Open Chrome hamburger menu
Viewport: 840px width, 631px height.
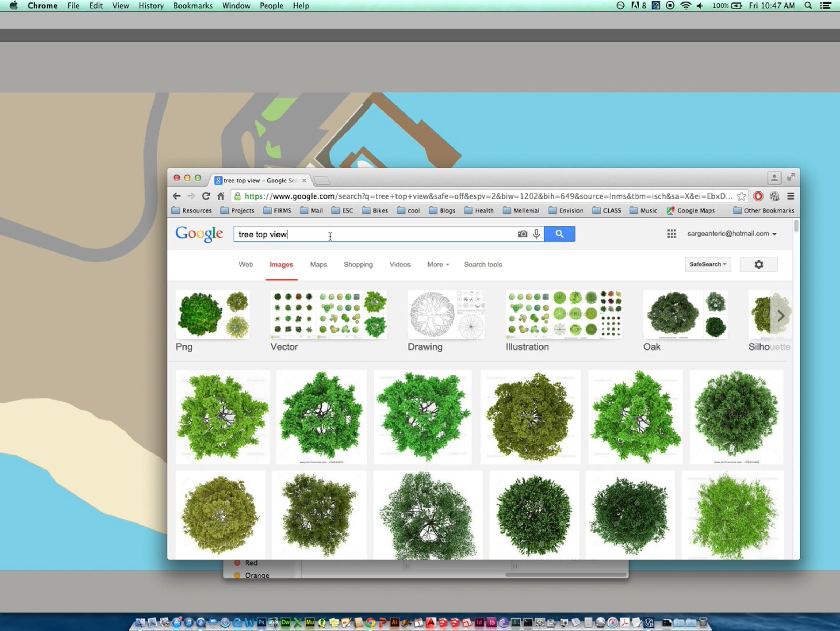point(791,196)
